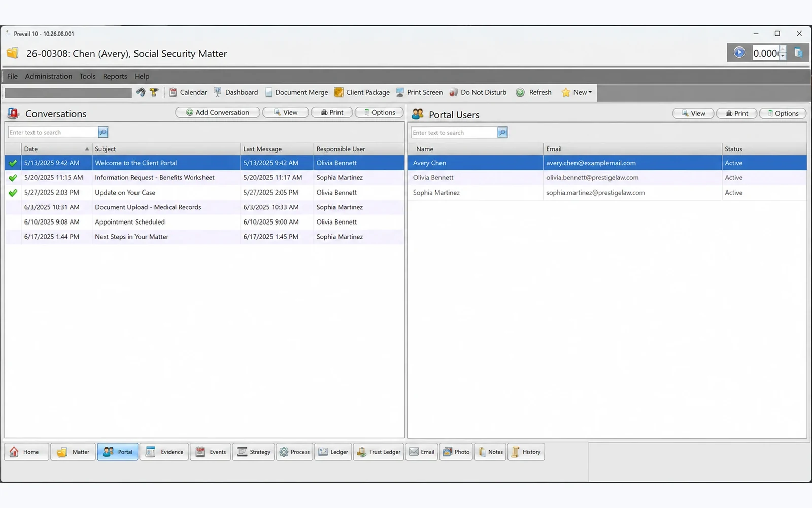Print the Portal Users list
This screenshot has height=508, width=812.
coord(737,113)
